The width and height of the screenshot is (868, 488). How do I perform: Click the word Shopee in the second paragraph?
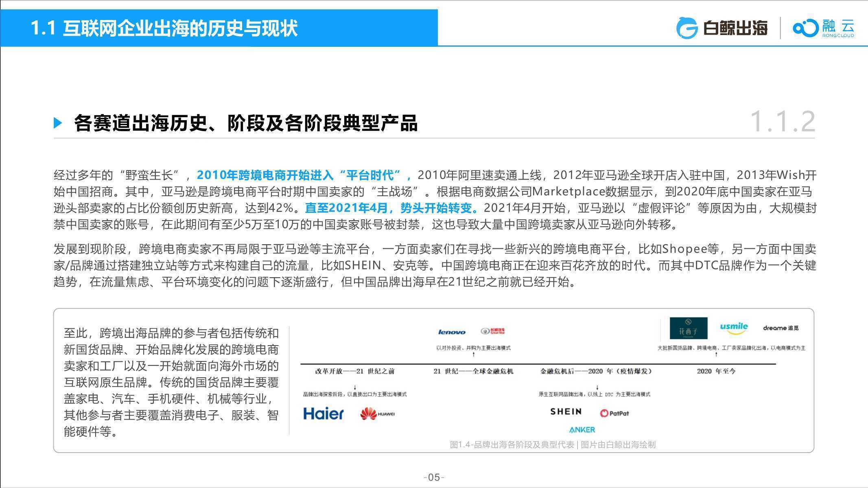point(684,249)
